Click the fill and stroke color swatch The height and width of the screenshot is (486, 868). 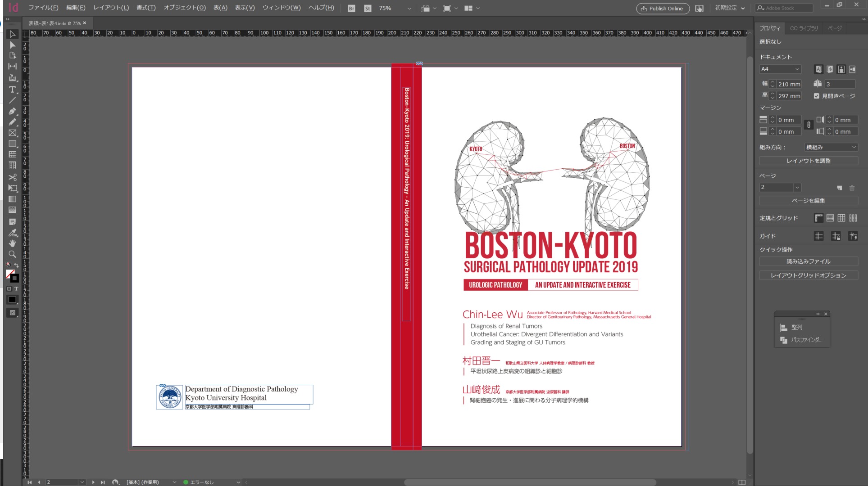pyautogui.click(x=11, y=275)
